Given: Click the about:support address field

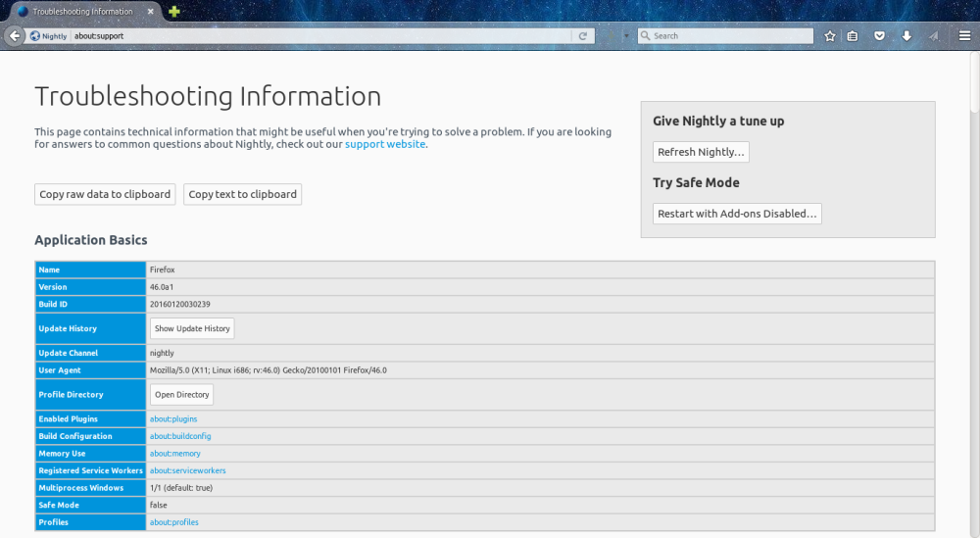Looking at the screenshot, I should pos(320,36).
